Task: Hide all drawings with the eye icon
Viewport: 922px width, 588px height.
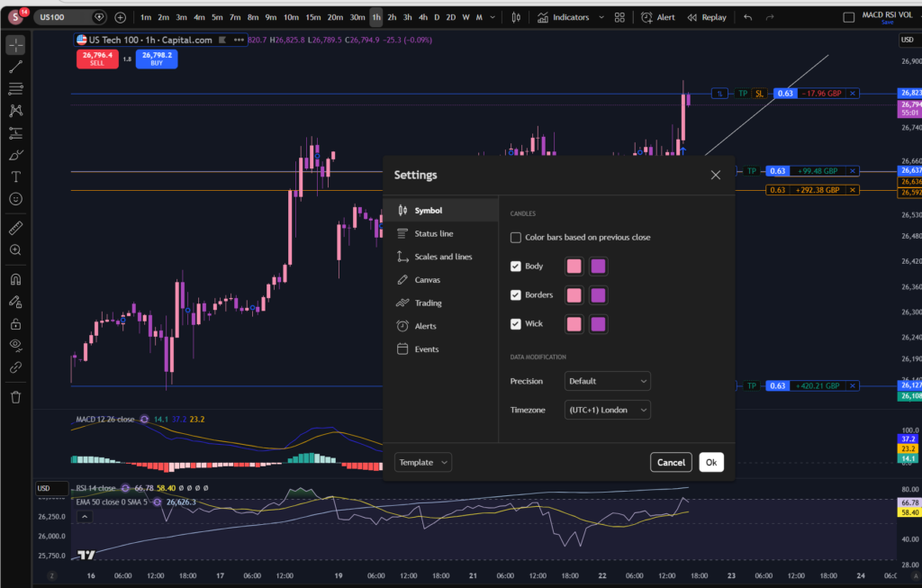Action: (x=16, y=346)
